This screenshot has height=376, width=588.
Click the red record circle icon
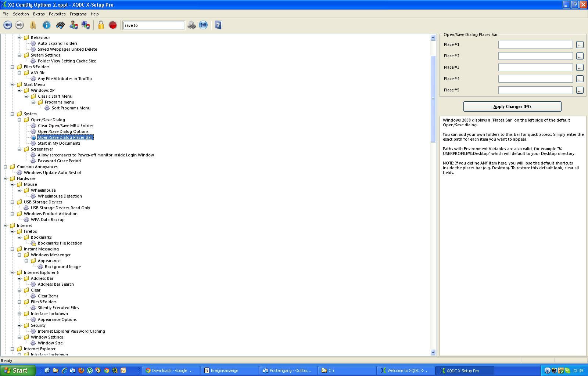point(113,25)
